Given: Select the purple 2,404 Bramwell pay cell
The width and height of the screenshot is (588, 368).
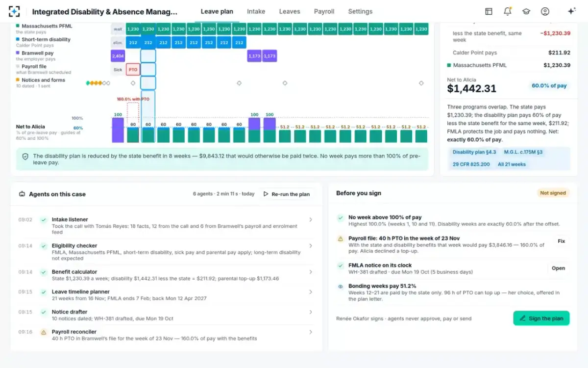Looking at the screenshot, I should pyautogui.click(x=118, y=56).
